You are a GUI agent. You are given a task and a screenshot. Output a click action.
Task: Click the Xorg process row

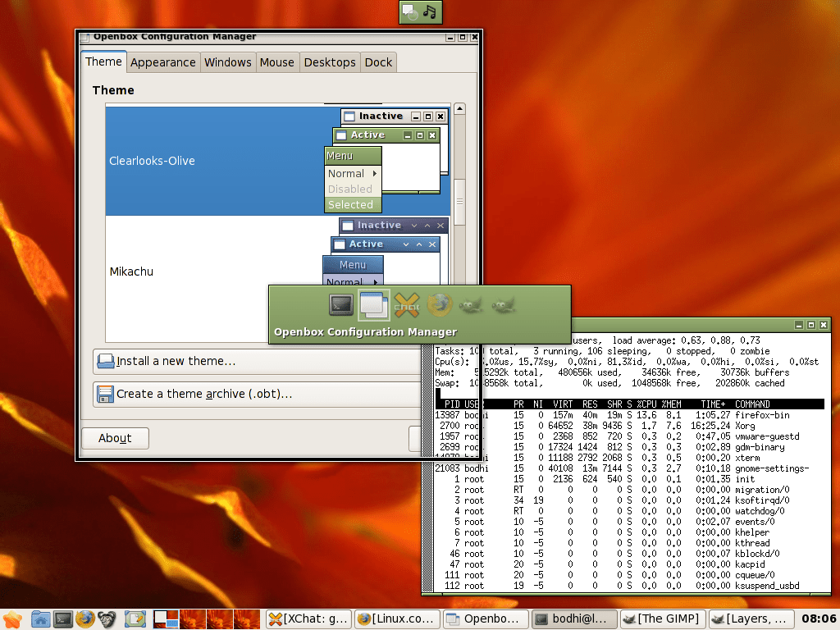pos(629,426)
